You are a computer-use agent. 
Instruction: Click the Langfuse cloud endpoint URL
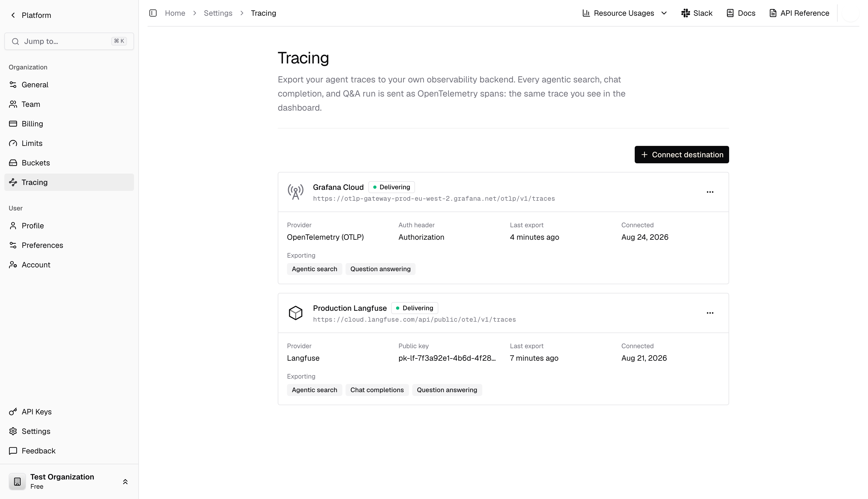pos(414,320)
